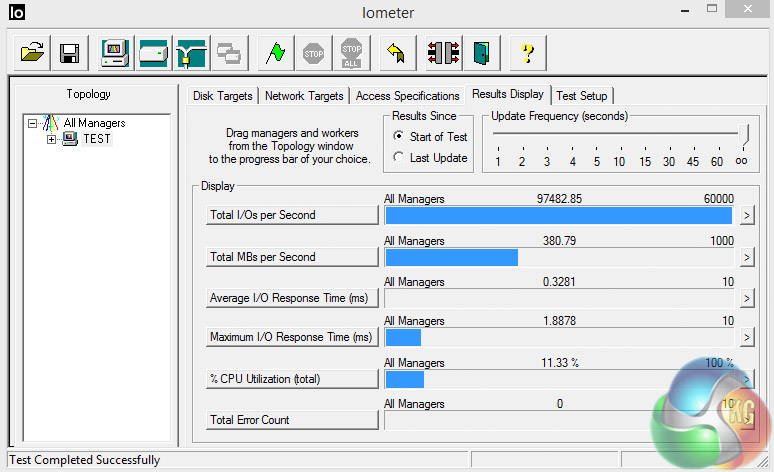Viewport: 774px width, 472px height.
Task: Expand TEST manager tree node
Action: pyautogui.click(x=51, y=139)
